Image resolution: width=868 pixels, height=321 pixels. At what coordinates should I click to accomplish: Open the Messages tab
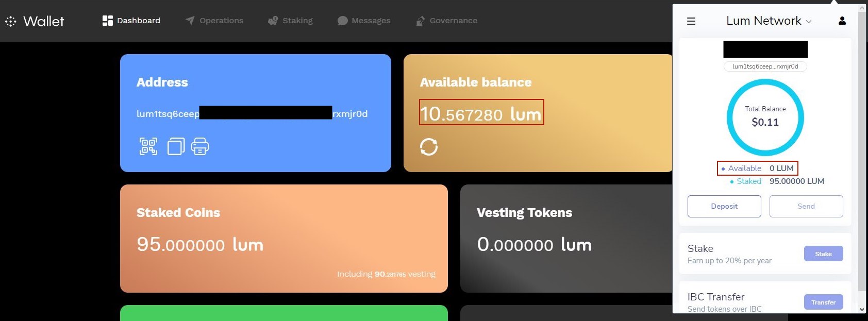(x=364, y=21)
